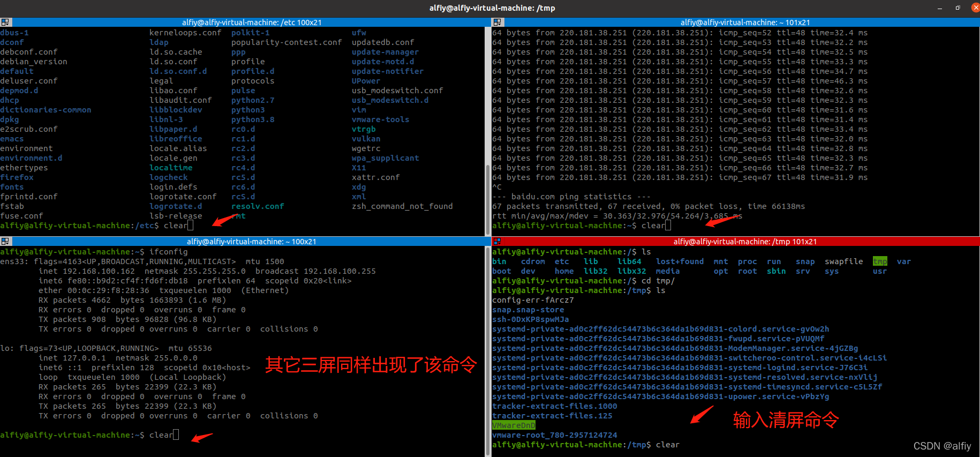Click the group icon of the red /tmp pane
The height and width of the screenshot is (457, 980).
497,242
